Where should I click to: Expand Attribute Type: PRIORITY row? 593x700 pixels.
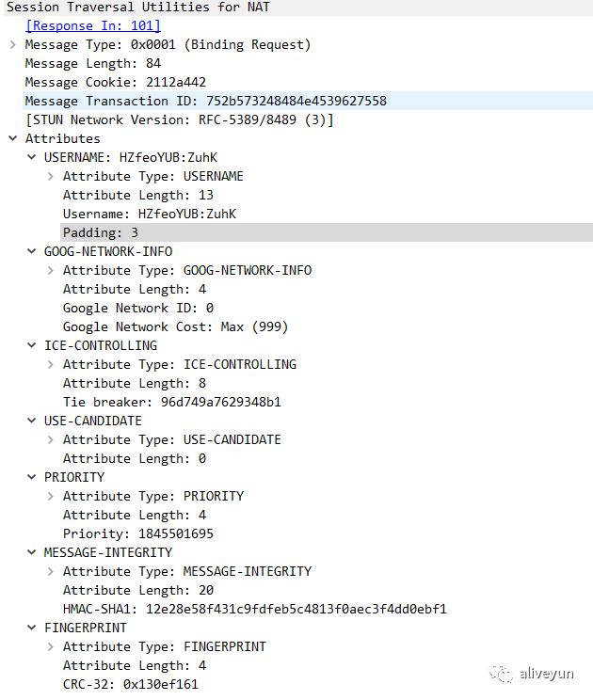(50, 496)
